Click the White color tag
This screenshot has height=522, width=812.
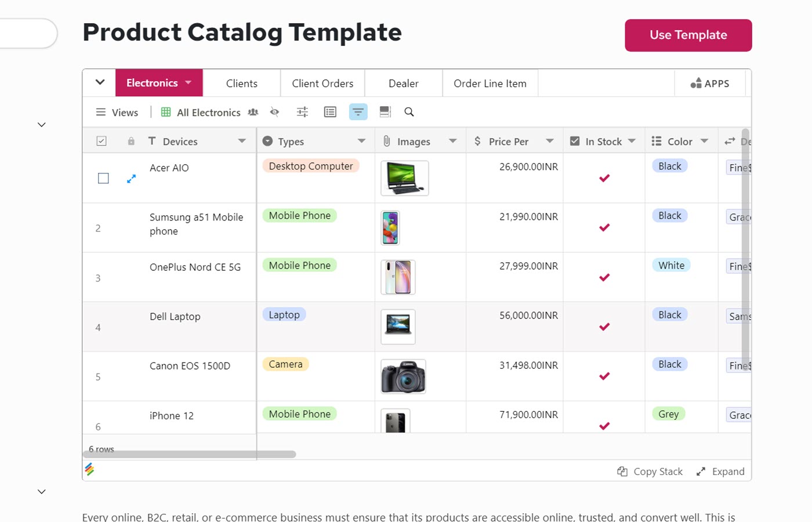tap(671, 265)
